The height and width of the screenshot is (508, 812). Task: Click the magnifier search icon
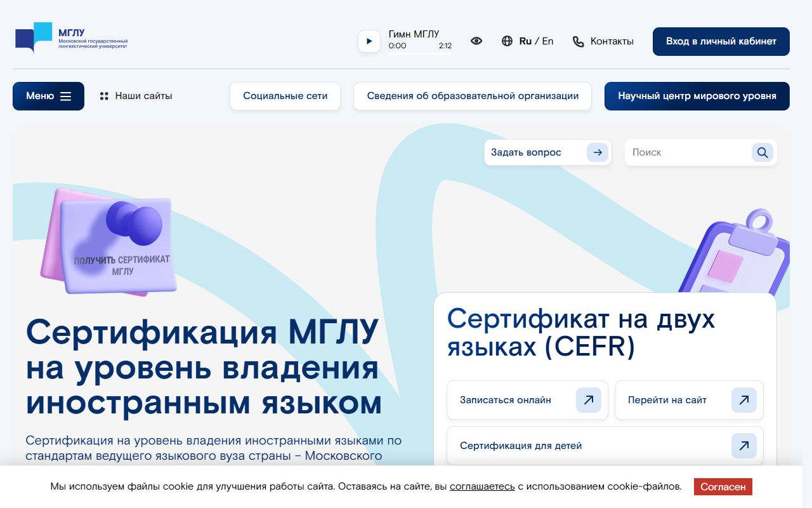click(x=763, y=152)
